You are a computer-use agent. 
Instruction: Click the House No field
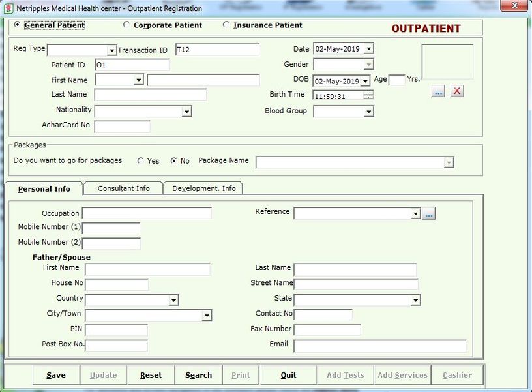click(x=117, y=284)
